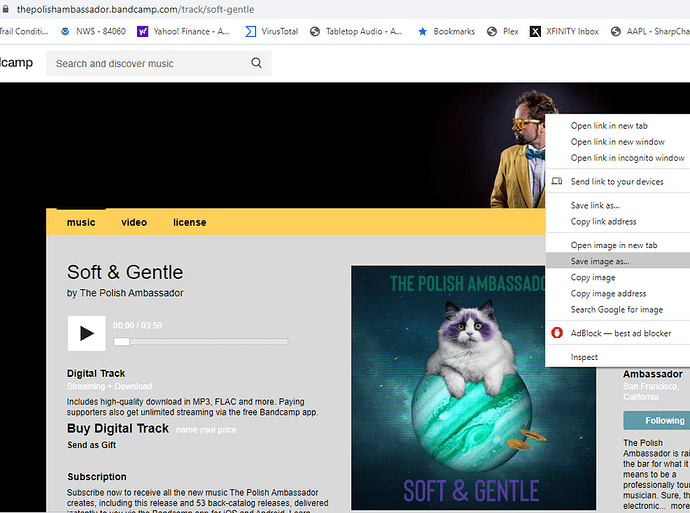Play the Soft & Gentle track
The image size is (690, 513).
click(87, 333)
